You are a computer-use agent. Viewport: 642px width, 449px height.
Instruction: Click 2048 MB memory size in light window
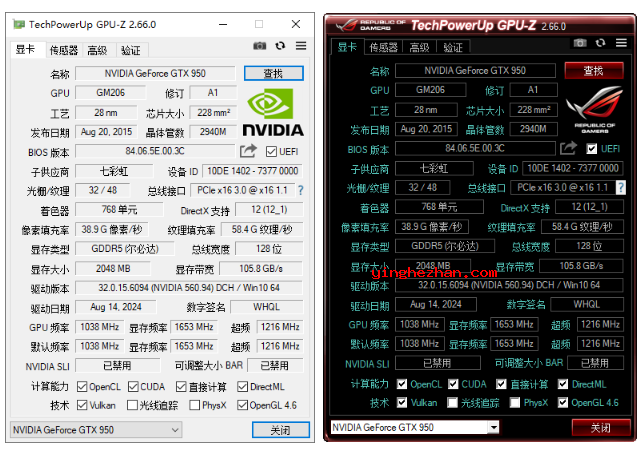113,268
